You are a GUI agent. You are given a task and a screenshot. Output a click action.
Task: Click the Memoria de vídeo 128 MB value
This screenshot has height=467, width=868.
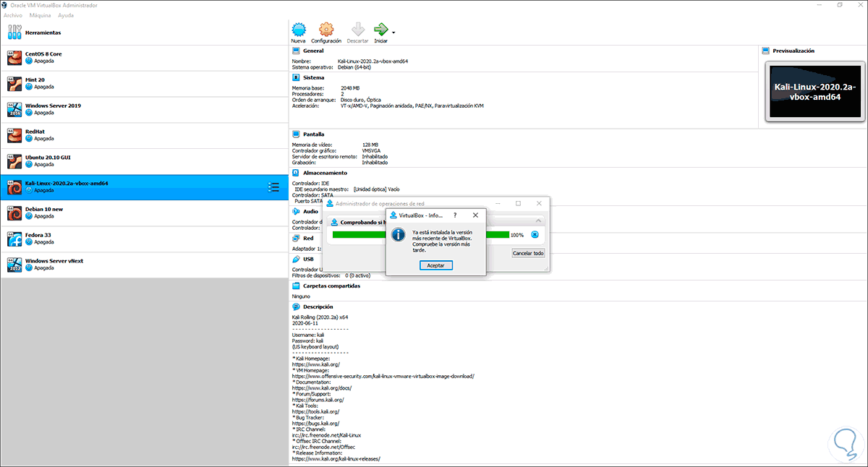pyautogui.click(x=370, y=145)
